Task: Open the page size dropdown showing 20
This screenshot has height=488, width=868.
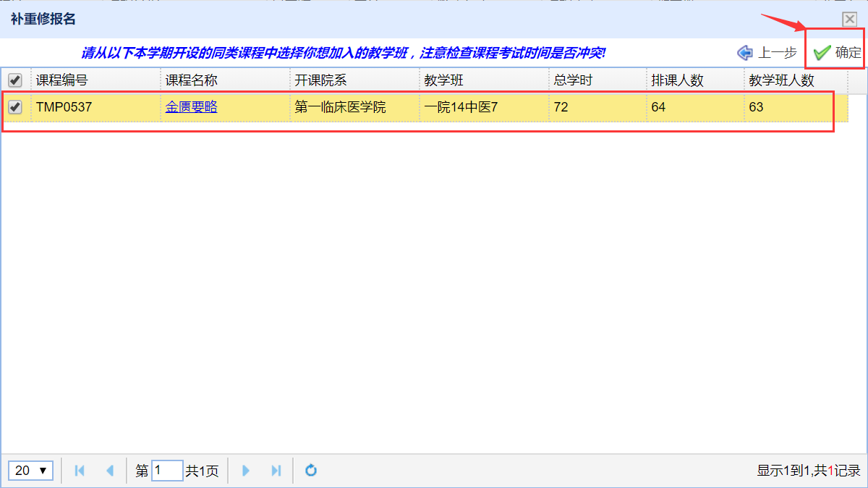Action: [x=32, y=471]
